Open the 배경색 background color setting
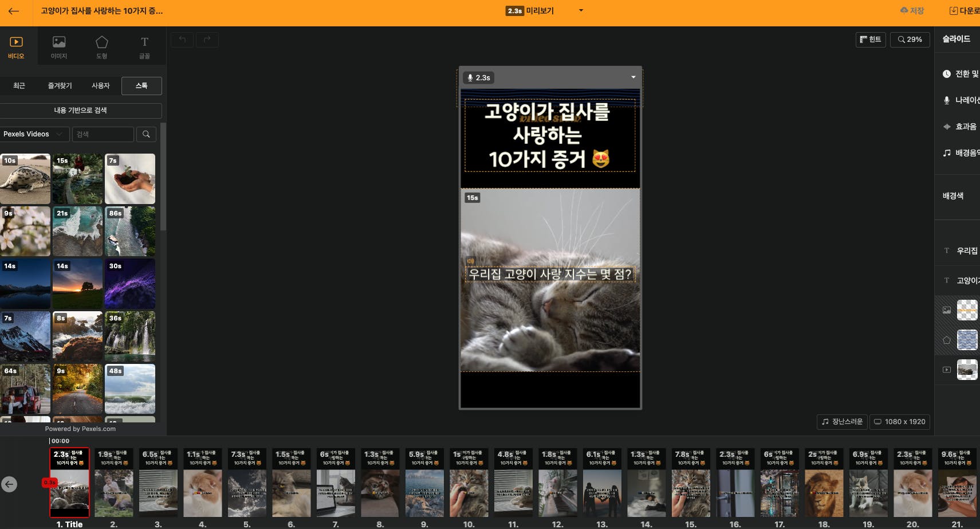Viewport: 980px width, 529px height. tap(953, 196)
